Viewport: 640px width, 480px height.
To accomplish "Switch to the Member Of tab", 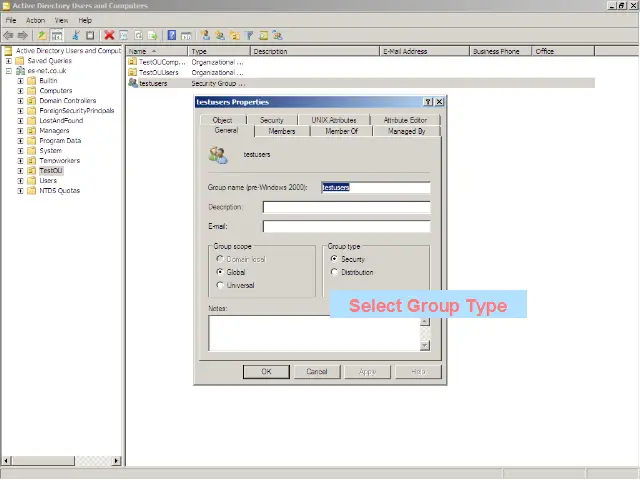I will pyautogui.click(x=342, y=131).
